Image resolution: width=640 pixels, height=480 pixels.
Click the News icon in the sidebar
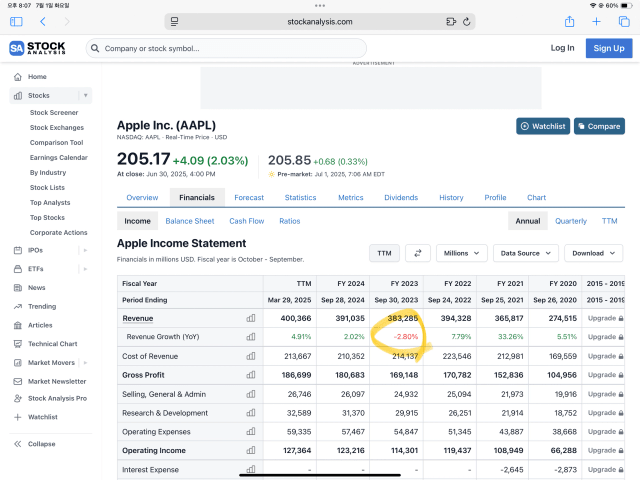click(x=18, y=288)
